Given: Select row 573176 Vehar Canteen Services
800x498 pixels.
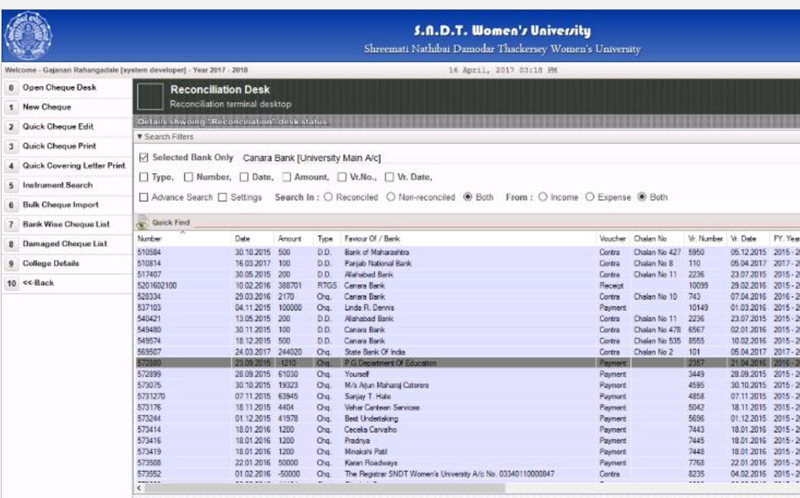Looking at the screenshot, I should coord(467,408).
